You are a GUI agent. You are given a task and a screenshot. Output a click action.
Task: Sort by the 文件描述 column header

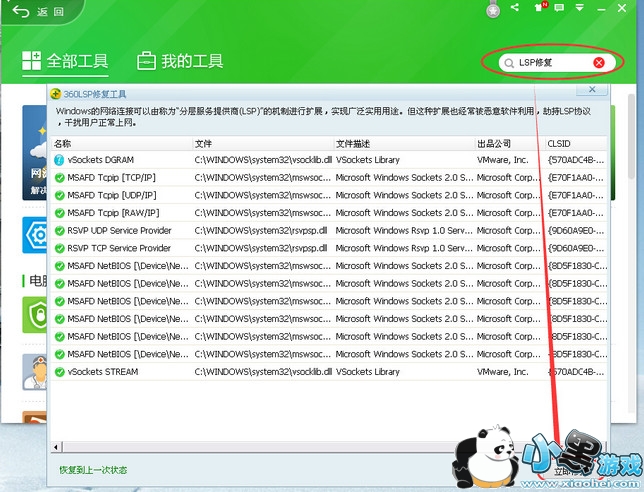(404, 143)
